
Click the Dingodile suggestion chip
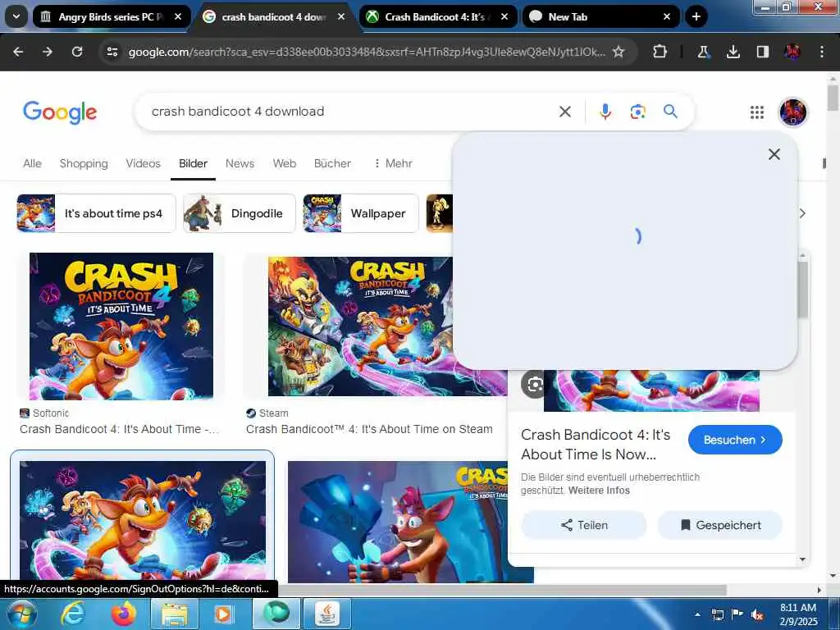239,213
